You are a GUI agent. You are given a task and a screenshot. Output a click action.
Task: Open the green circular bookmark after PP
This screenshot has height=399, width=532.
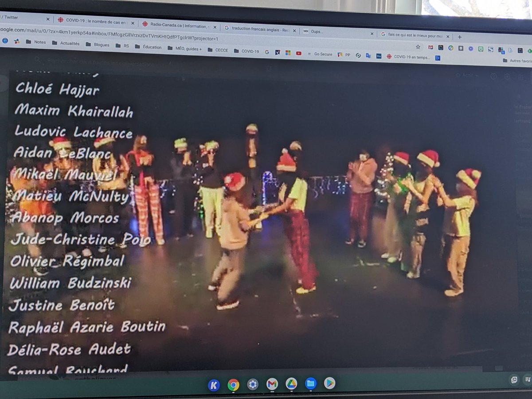point(358,55)
